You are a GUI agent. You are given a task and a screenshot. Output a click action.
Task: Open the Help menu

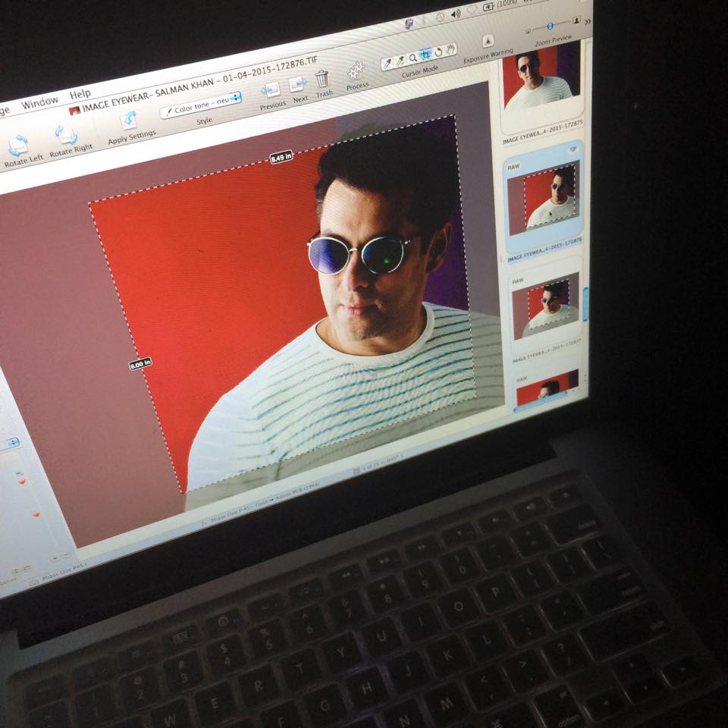[x=80, y=94]
